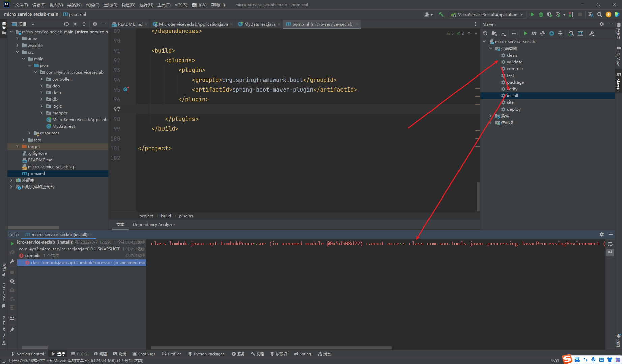This screenshot has height=364, width=622.
Task: Expand Maven dependencies node (依赖项)
Action: point(491,123)
